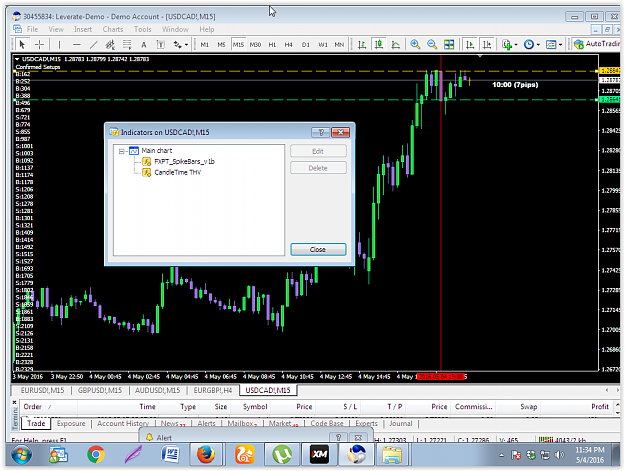The width and height of the screenshot is (625, 471).
Task: Select the Fibonacci retracement tool
Action: tap(127, 44)
